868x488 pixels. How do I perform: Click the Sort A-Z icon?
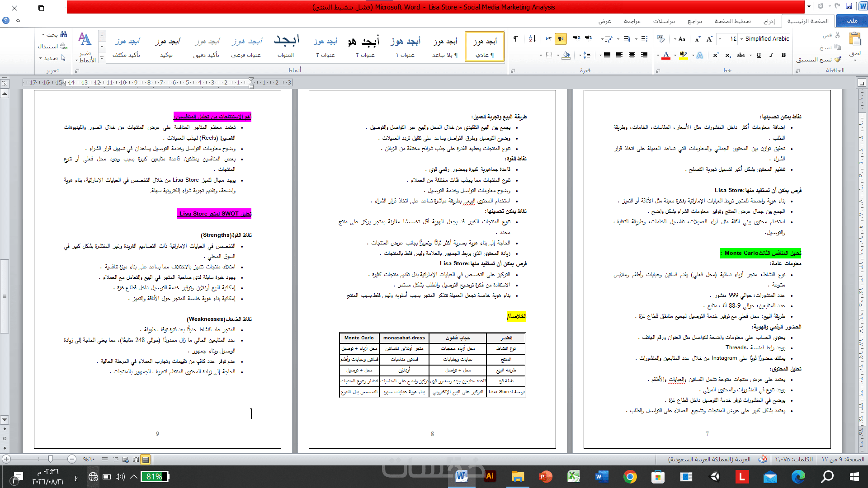pyautogui.click(x=532, y=39)
